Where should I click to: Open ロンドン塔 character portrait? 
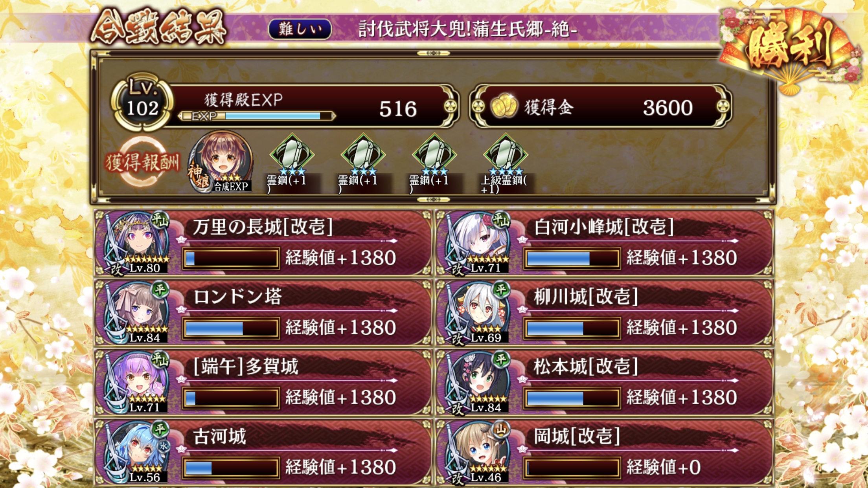pos(138,313)
